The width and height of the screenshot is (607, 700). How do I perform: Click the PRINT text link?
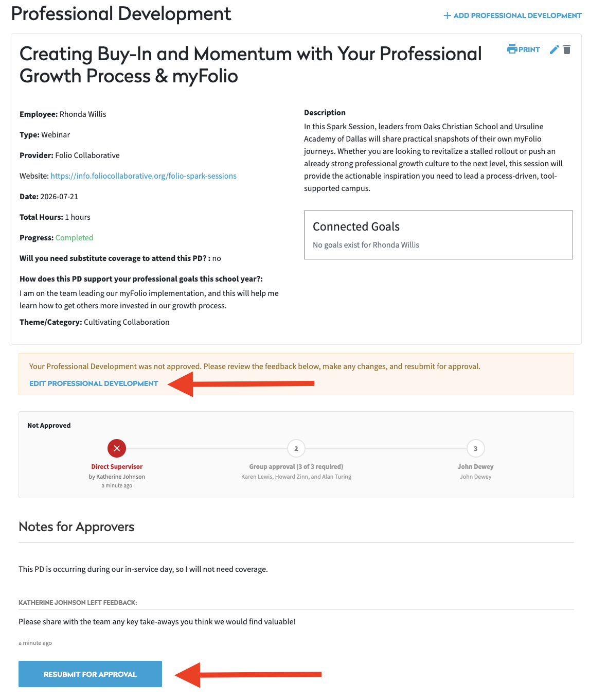point(529,49)
